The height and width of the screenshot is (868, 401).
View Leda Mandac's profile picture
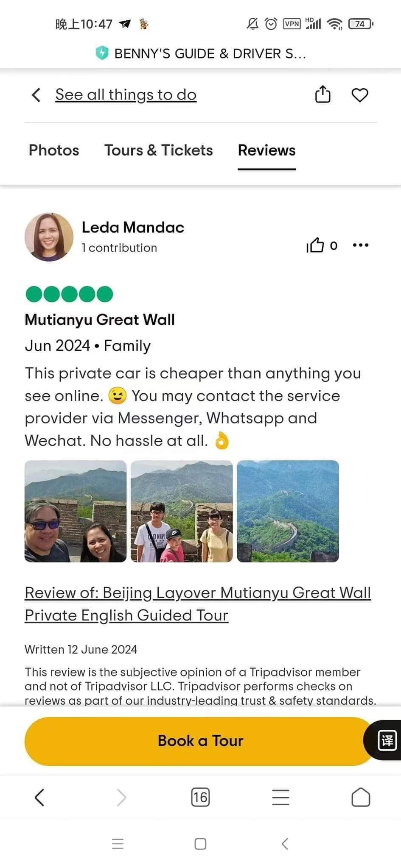click(x=49, y=237)
